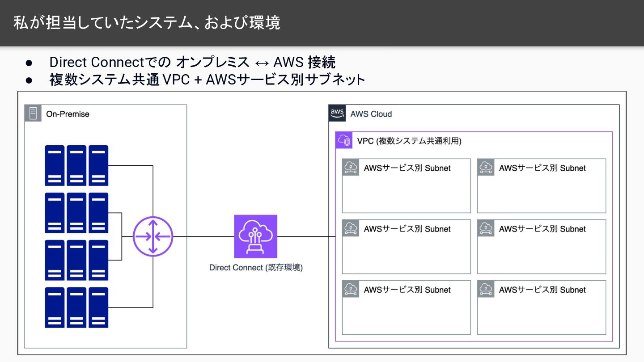Click the subnet icon in the middle-right subnet box

tap(486, 228)
